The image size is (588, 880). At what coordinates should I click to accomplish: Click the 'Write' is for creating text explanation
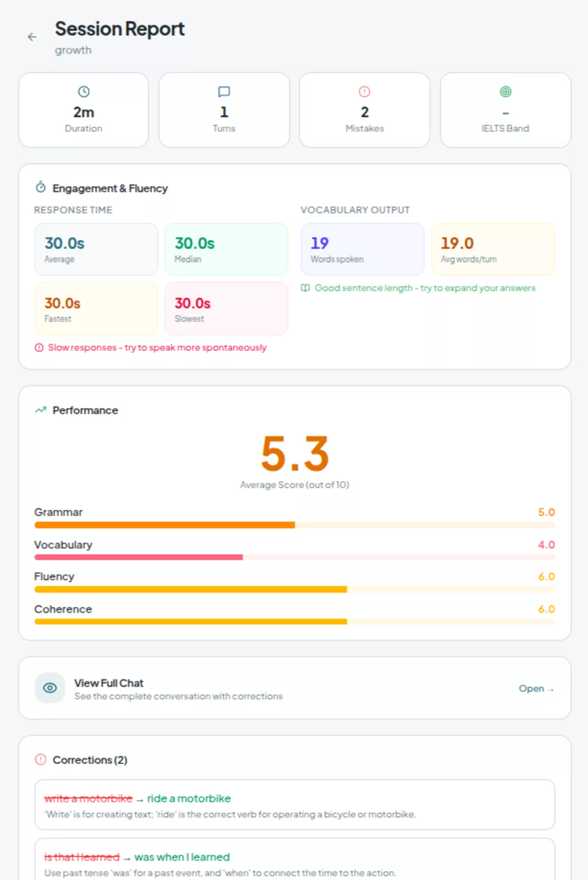[x=230, y=814]
